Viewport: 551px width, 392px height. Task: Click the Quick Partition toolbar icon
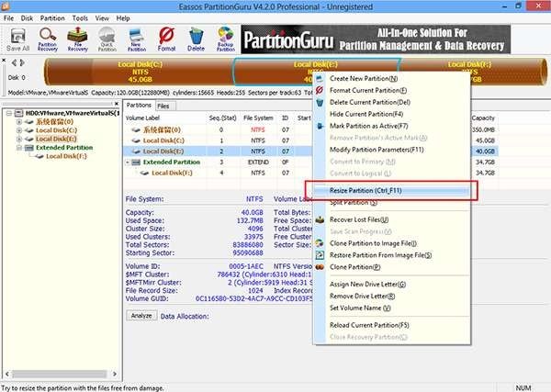pos(107,39)
